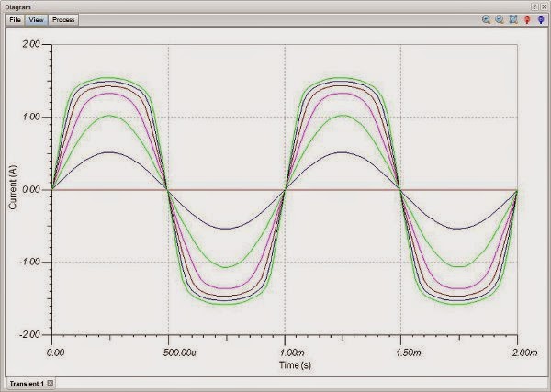
Task: Click the 500.00u time axis value
Action: (x=180, y=353)
